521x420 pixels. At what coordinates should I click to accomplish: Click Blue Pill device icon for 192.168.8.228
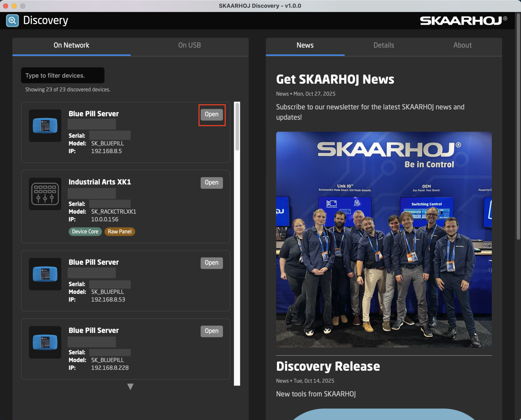click(x=45, y=342)
